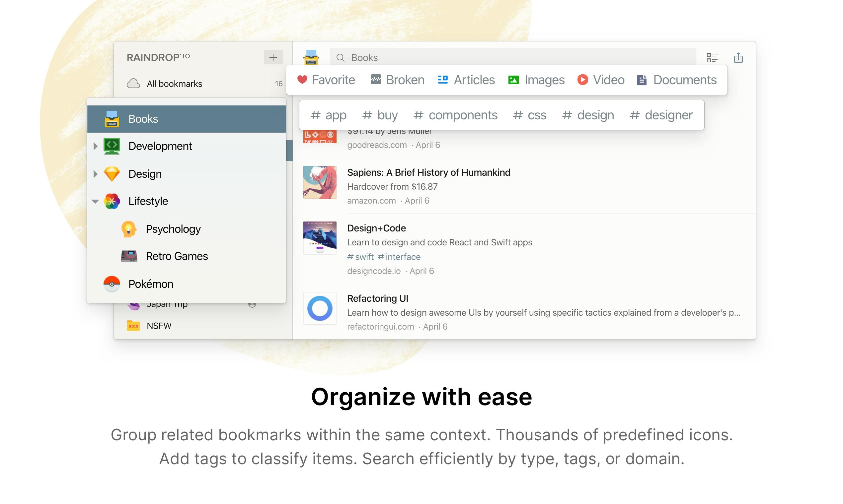Screen dimensions: 843x504
Task: Filter by Documents
Action: 677,80
